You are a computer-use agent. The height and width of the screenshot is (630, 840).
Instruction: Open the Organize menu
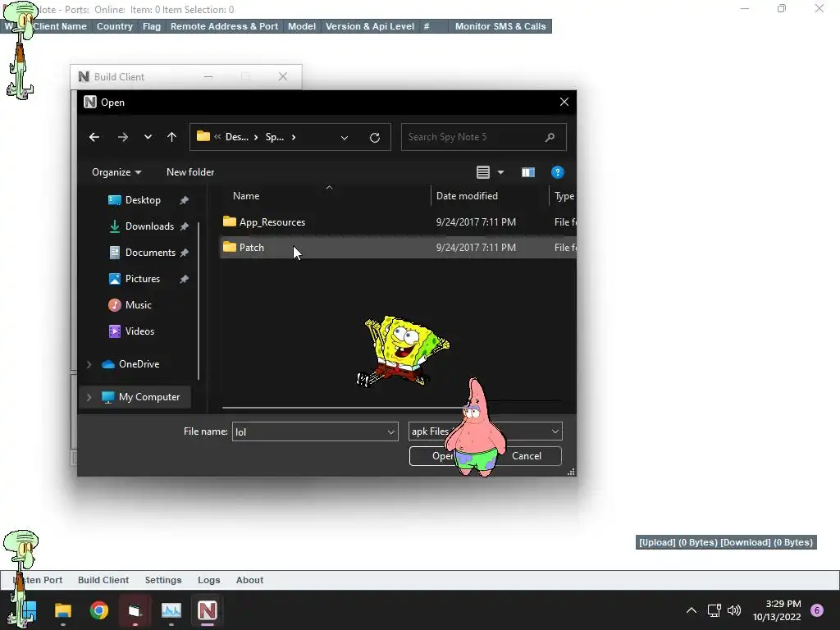(x=116, y=172)
